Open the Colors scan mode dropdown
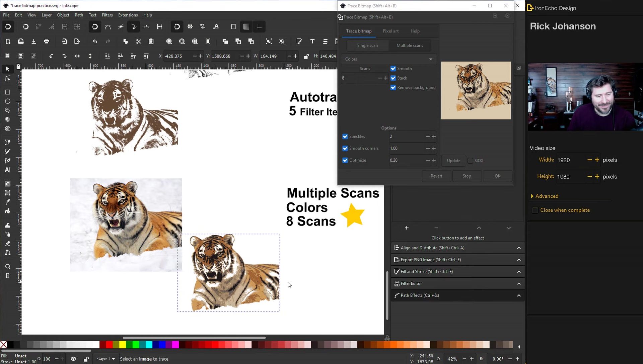643x364 pixels. pos(389,59)
